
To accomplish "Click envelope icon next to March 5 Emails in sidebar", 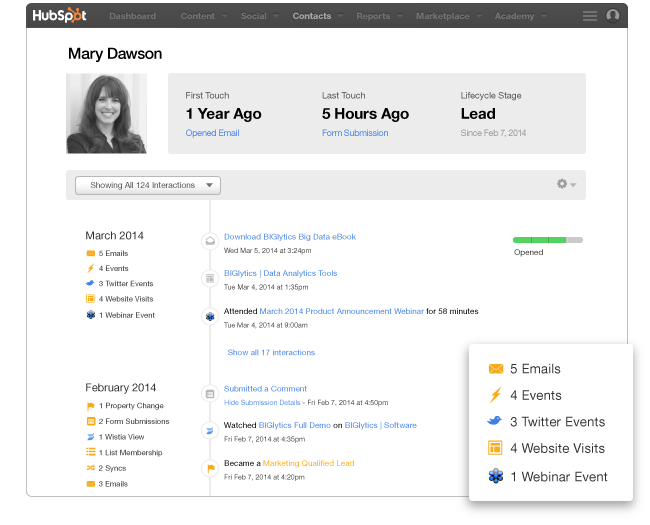I will click(90, 253).
